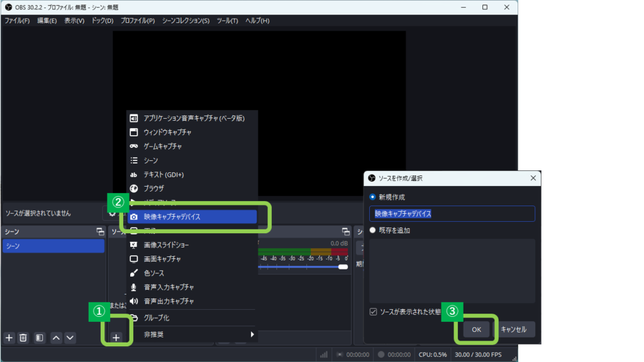644x362 pixels.
Task: Select 新規作成 radio button
Action: point(372,197)
